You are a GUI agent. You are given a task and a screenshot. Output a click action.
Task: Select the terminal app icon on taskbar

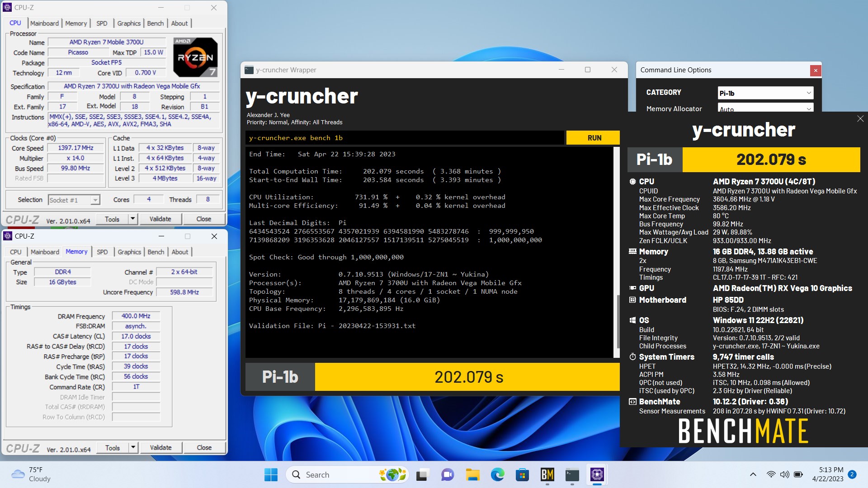pos(572,474)
